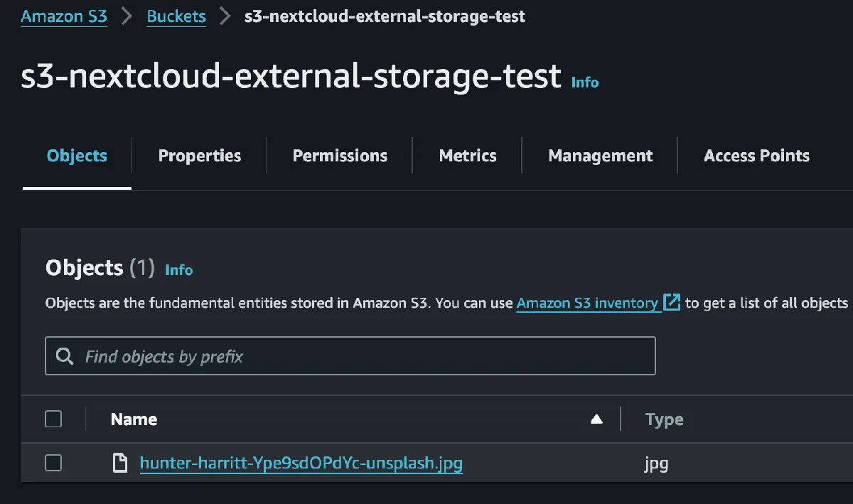Select checkbox for hunter-harritt jpg row
The image size is (853, 504).
coord(53,463)
